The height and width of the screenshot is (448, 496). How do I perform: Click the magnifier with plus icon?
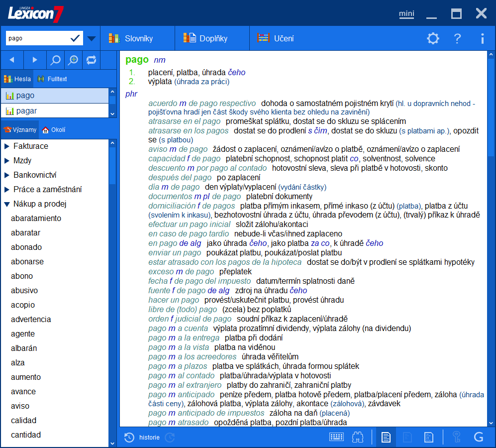tap(74, 60)
